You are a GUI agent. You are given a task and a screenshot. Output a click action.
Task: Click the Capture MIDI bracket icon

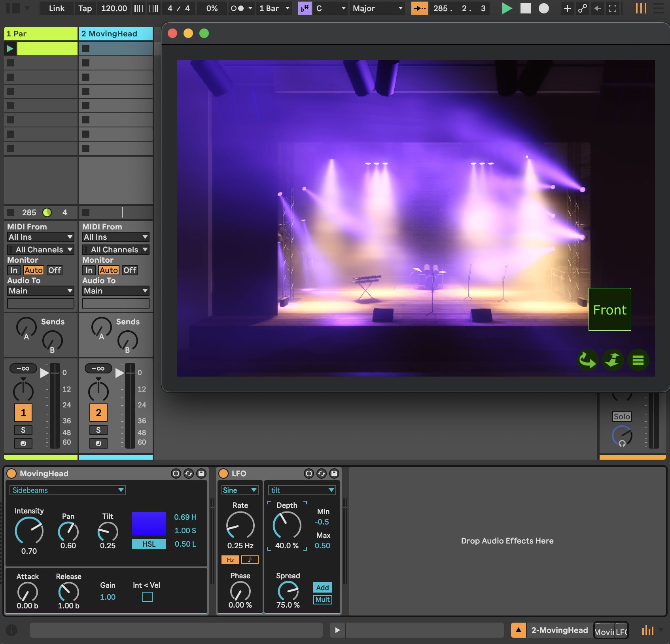(613, 8)
